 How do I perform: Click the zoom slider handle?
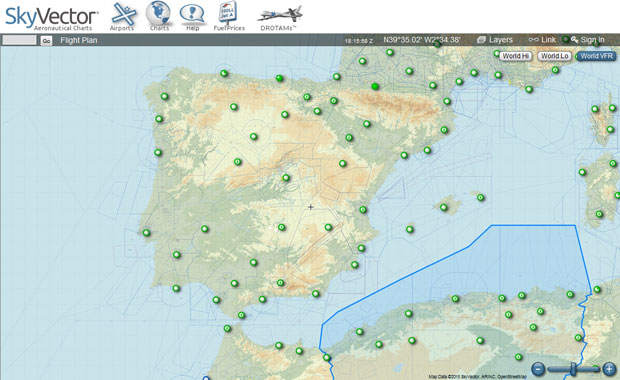coord(573,369)
